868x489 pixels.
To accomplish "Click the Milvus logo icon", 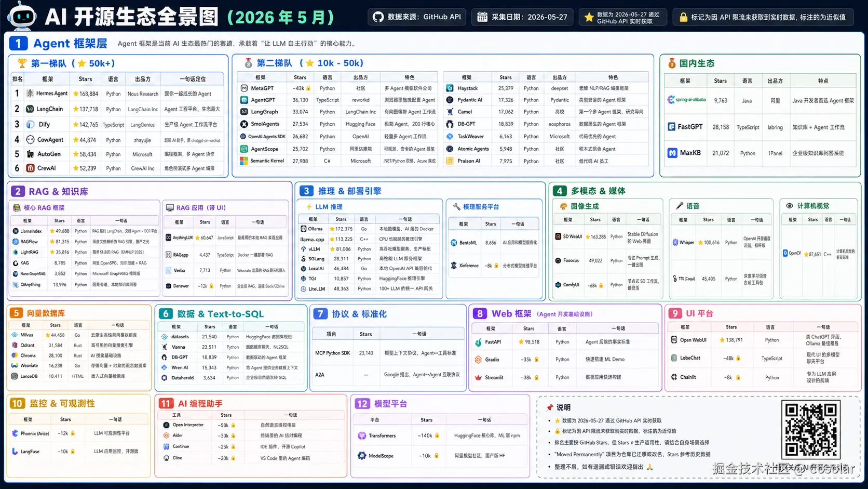I will 15,335.
